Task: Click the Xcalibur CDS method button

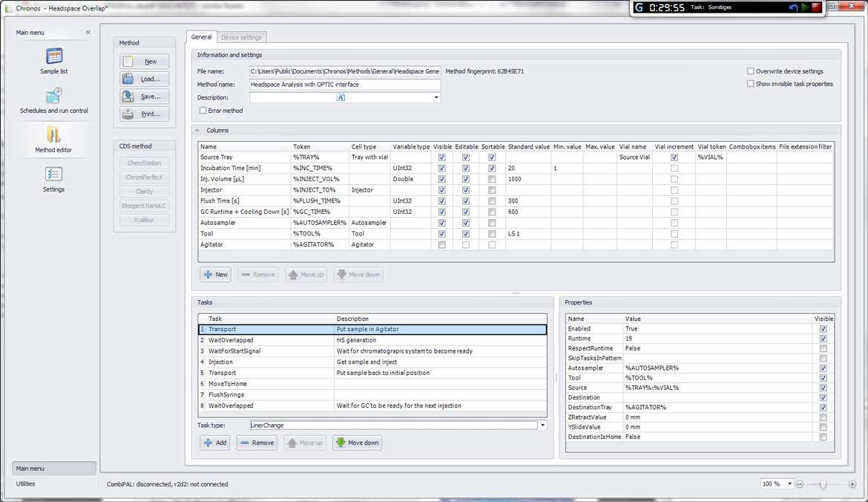Action: 145,220
